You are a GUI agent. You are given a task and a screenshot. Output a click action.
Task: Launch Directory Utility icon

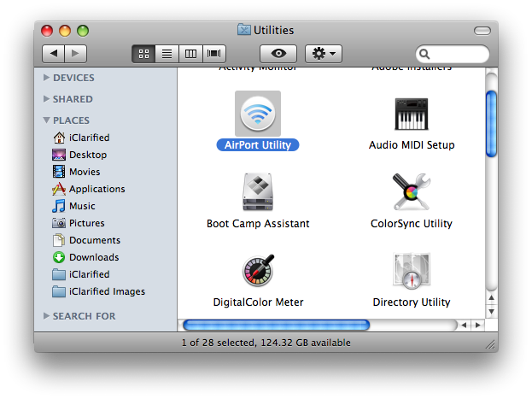[x=412, y=271]
